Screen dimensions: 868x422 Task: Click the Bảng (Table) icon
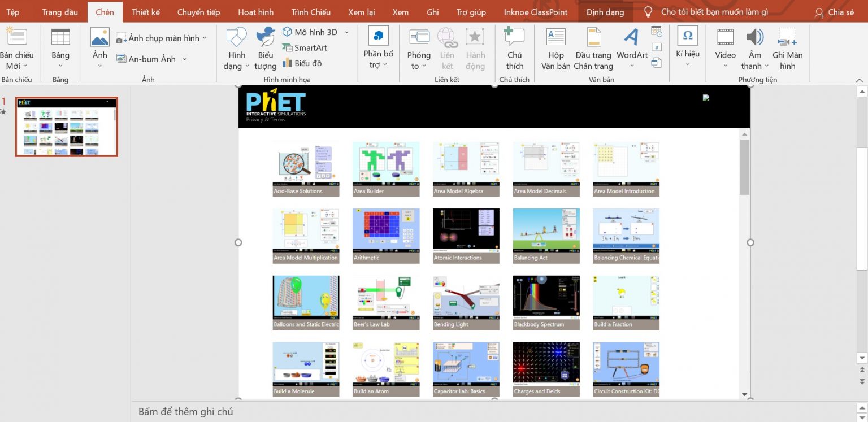(60, 37)
